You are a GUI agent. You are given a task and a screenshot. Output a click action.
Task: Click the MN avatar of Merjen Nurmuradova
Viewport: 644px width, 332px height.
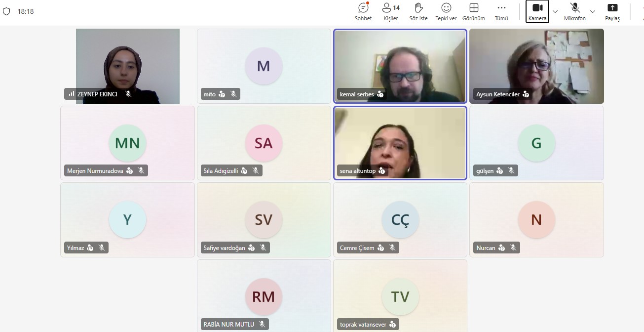pyautogui.click(x=127, y=143)
